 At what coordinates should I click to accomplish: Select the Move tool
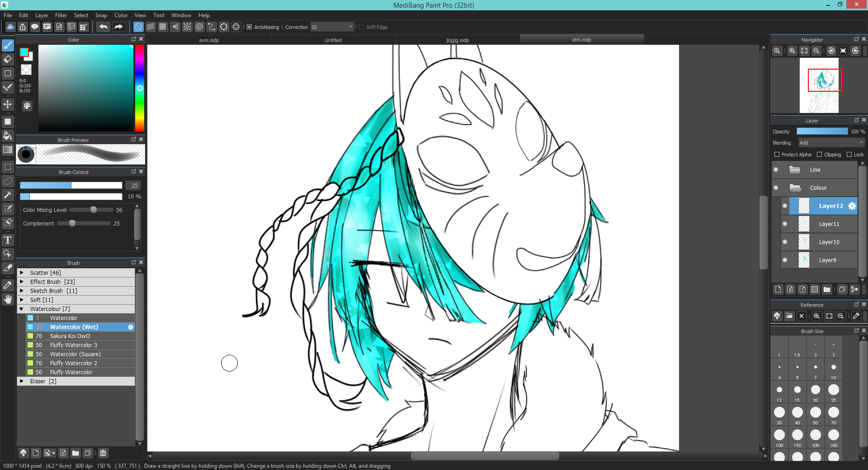(x=8, y=105)
